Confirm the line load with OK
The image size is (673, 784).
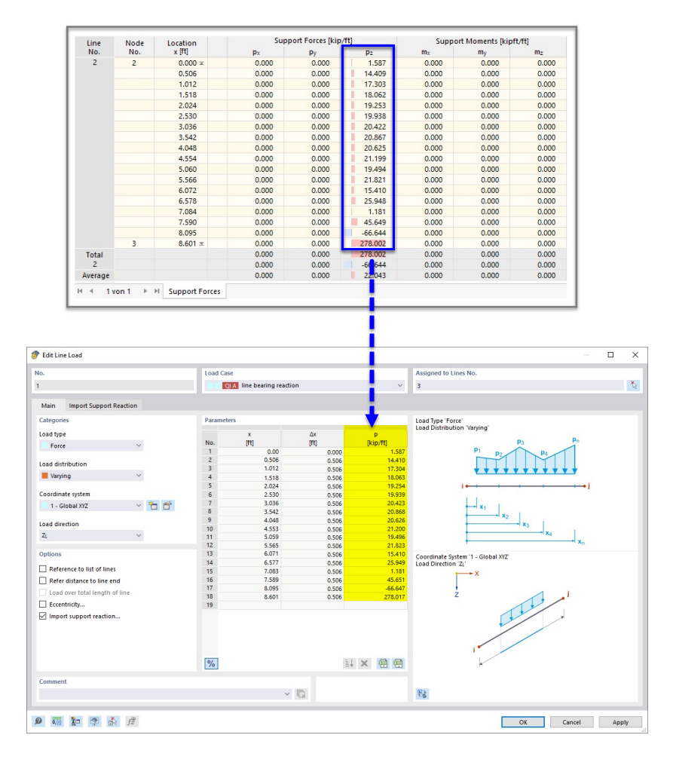point(522,721)
